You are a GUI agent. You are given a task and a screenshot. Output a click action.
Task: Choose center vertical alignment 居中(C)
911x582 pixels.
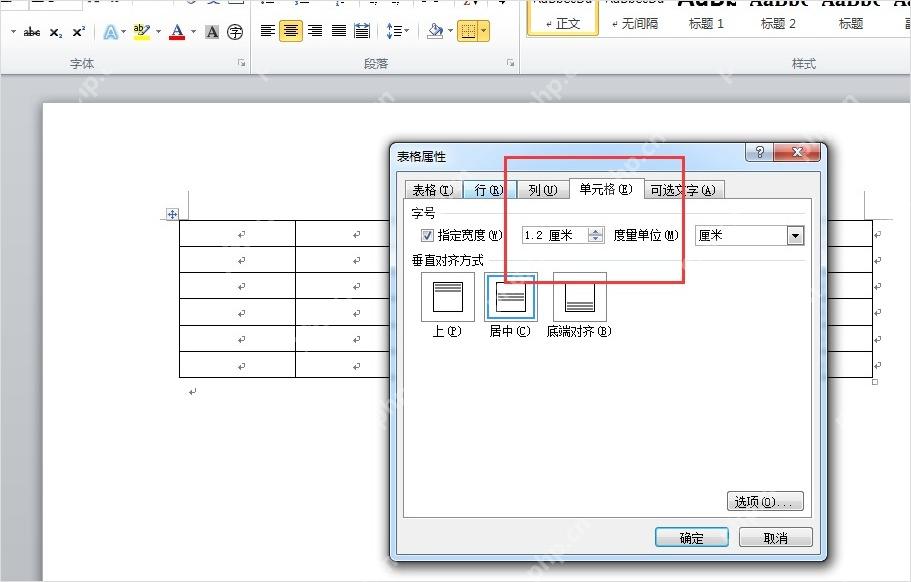click(x=511, y=297)
